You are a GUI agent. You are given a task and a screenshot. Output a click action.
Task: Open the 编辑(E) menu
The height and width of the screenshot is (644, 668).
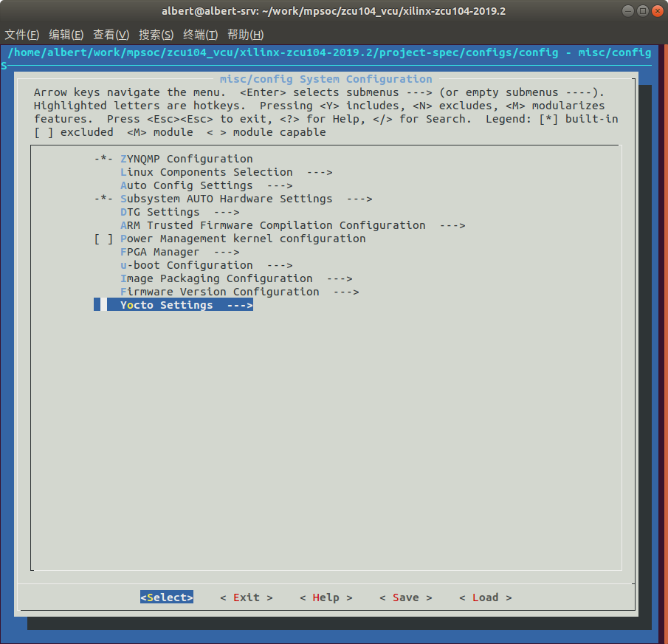point(66,35)
